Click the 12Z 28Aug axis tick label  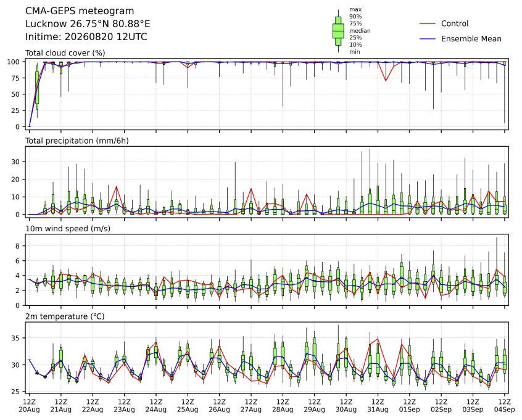[283, 406]
